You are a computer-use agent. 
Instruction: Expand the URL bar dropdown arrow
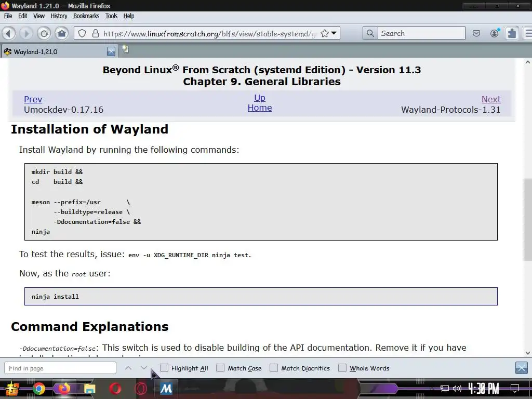(x=334, y=33)
